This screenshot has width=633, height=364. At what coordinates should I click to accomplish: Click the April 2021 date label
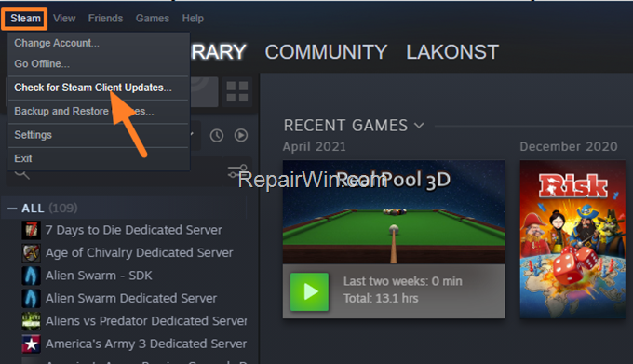(x=314, y=146)
